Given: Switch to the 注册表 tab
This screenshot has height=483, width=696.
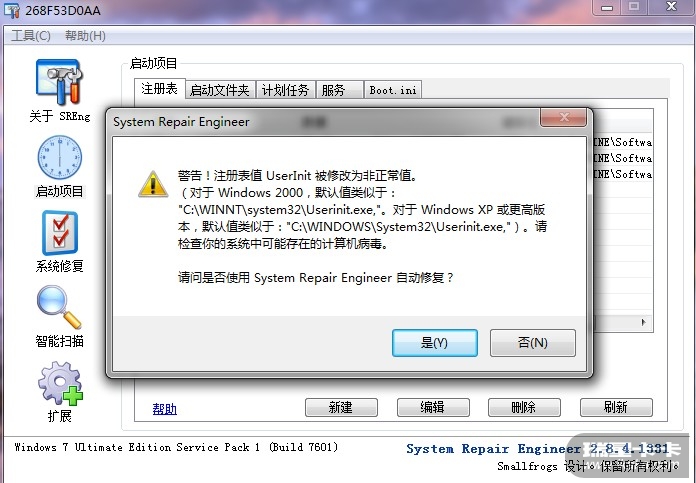Looking at the screenshot, I should pyautogui.click(x=159, y=89).
